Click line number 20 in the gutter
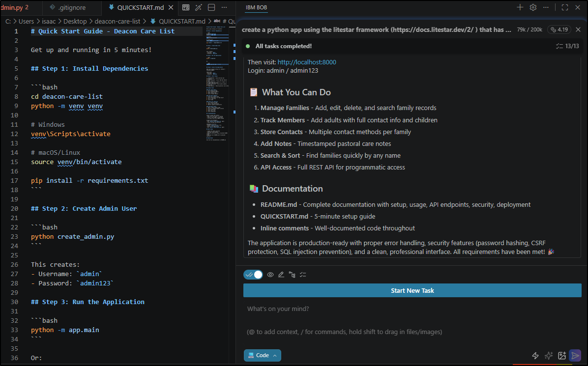This screenshot has width=588, height=366. click(14, 209)
